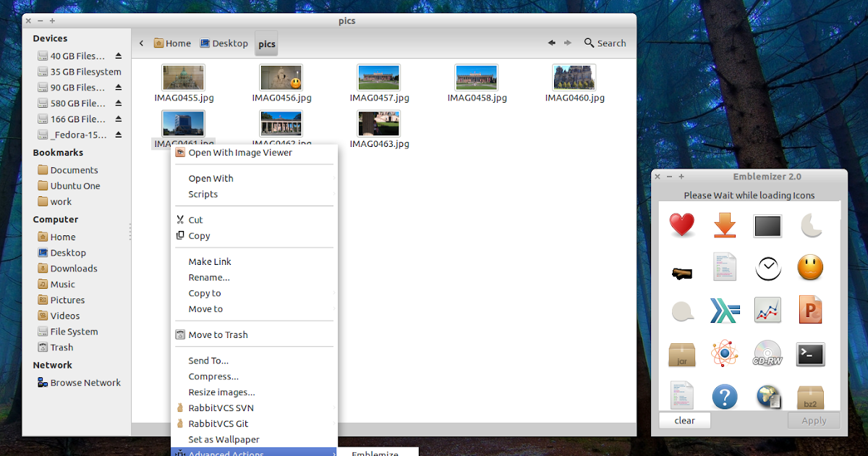Image resolution: width=868 pixels, height=456 pixels.
Task: Select the PowerPoint document emblem icon
Action: pyautogui.click(x=810, y=311)
